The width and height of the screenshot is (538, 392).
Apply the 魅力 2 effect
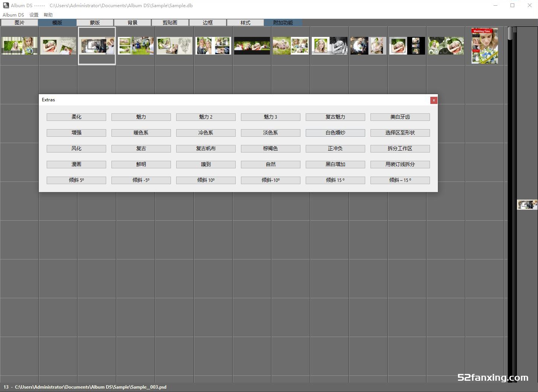pos(206,117)
